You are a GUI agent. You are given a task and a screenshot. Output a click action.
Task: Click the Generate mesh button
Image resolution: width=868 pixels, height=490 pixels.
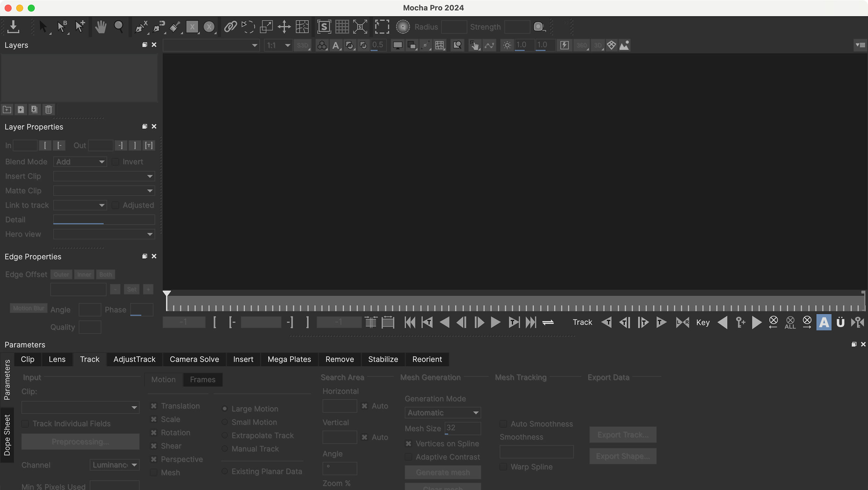tap(443, 472)
